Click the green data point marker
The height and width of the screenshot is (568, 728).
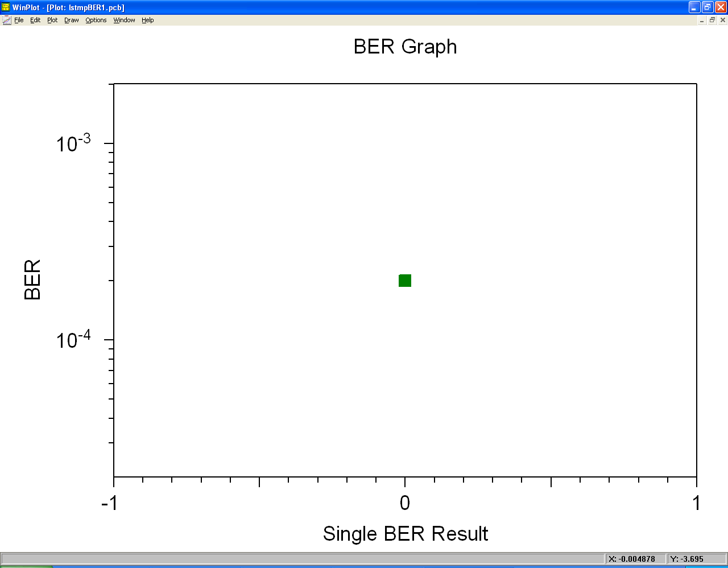tap(405, 281)
